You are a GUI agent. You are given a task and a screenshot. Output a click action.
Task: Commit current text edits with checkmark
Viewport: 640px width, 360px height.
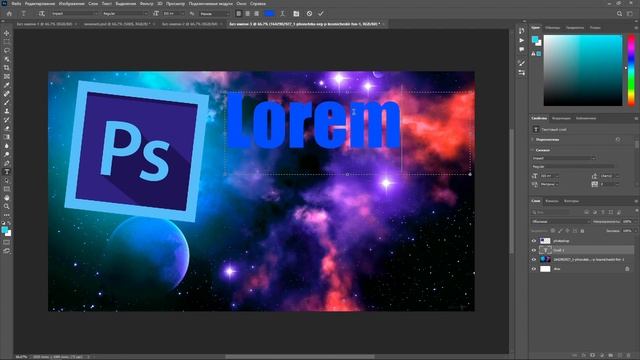[x=321, y=13]
